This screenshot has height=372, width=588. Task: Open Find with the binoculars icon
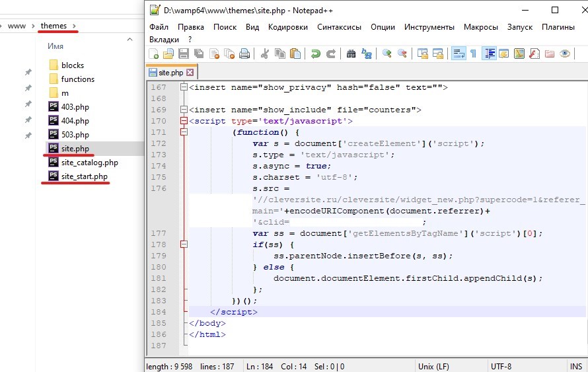coord(351,54)
